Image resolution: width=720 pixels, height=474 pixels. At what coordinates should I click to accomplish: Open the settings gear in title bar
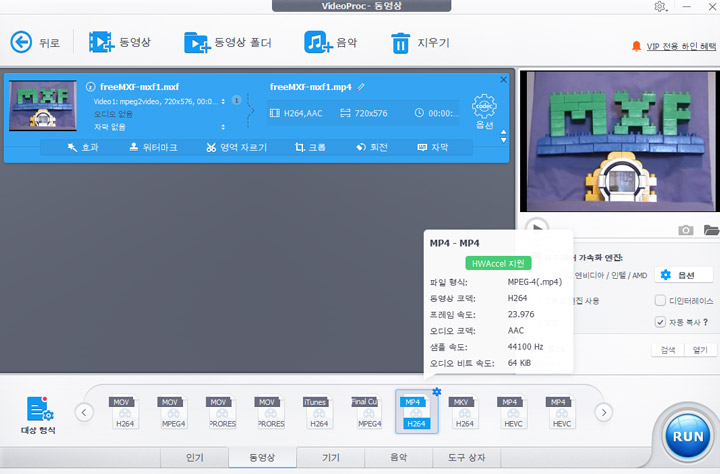coord(660,7)
